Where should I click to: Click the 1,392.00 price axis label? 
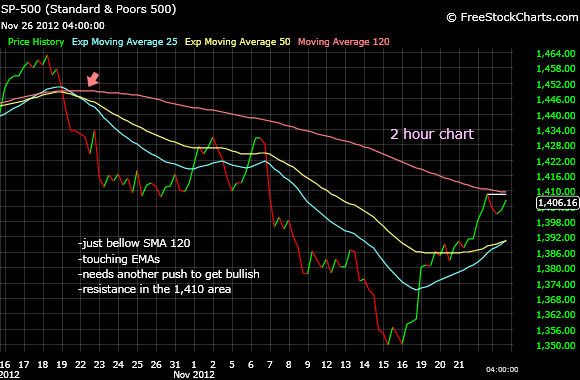556,238
